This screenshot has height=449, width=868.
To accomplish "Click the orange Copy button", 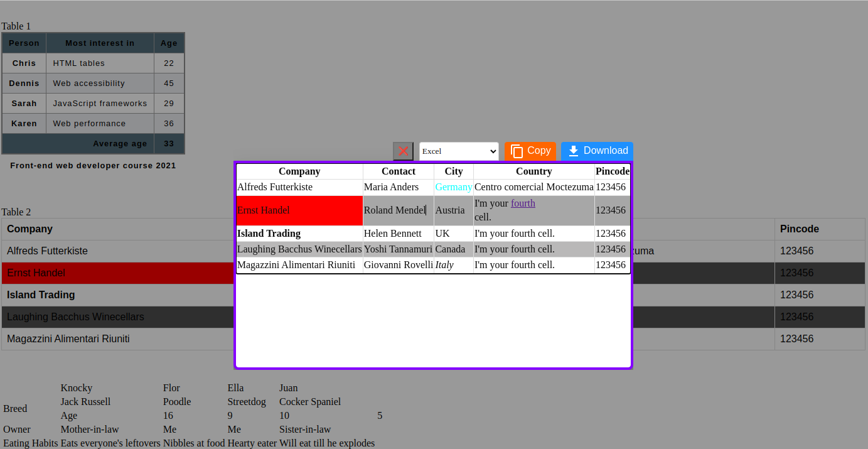I will coord(530,151).
